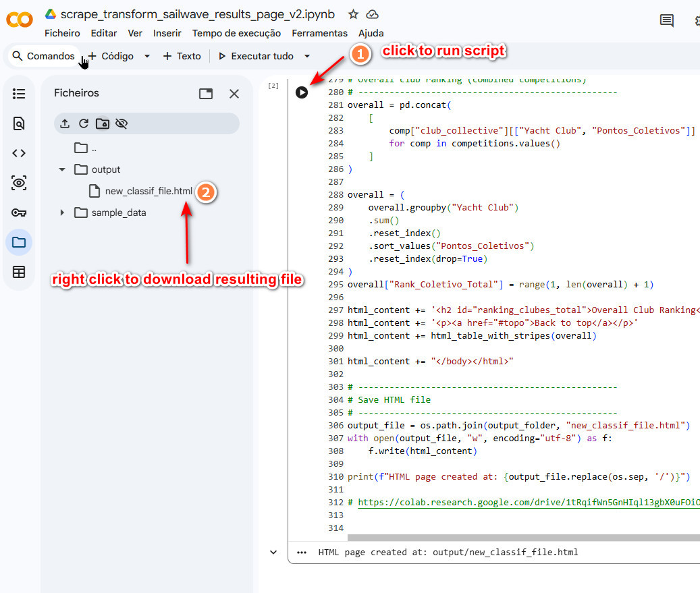Collapse the output folder tree
Image resolution: width=700 pixels, height=593 pixels.
point(62,169)
